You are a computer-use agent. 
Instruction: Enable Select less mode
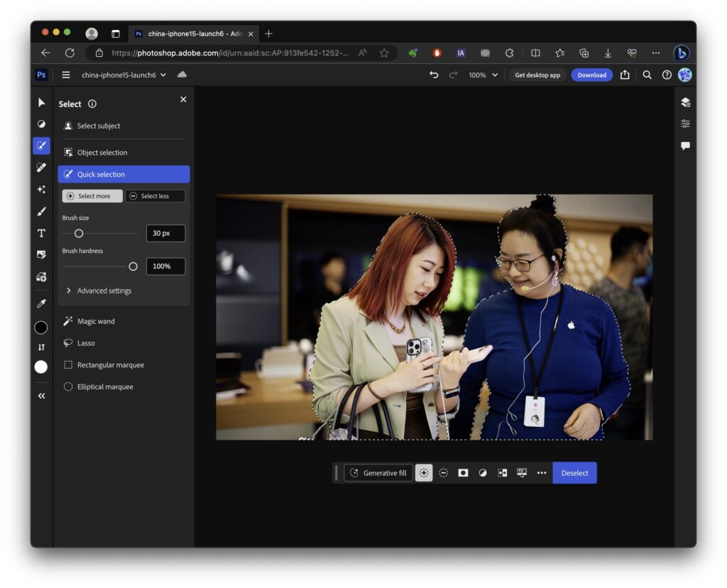coord(155,196)
